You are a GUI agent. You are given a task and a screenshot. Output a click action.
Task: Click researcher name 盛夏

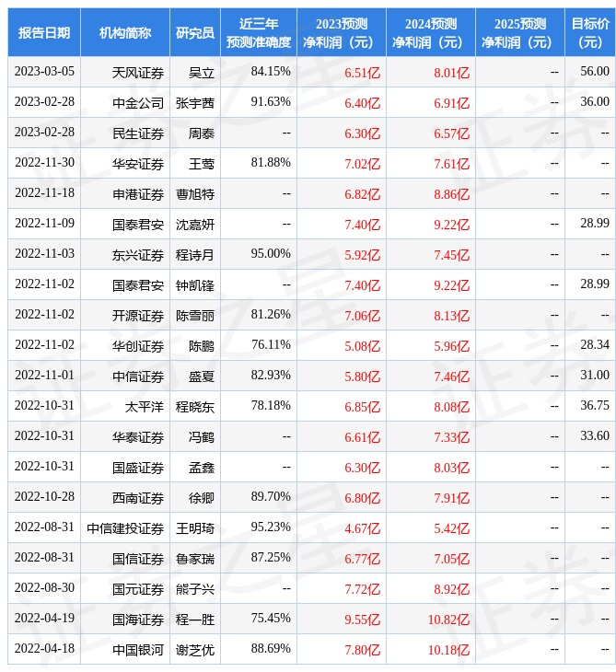pyautogui.click(x=202, y=377)
